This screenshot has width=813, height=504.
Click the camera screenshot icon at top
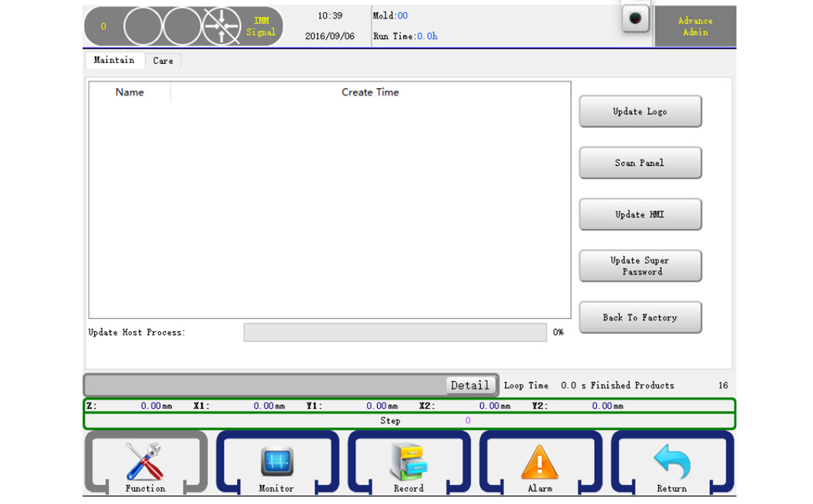[635, 19]
